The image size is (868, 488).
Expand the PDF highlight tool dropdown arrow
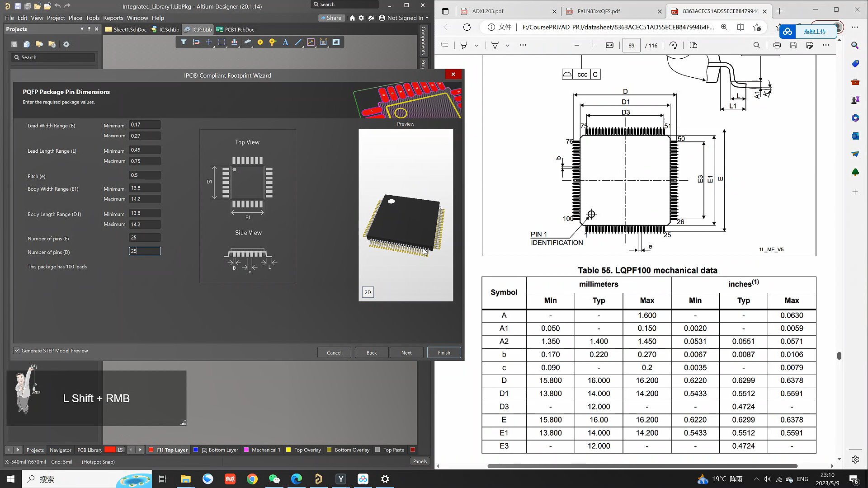tap(476, 45)
